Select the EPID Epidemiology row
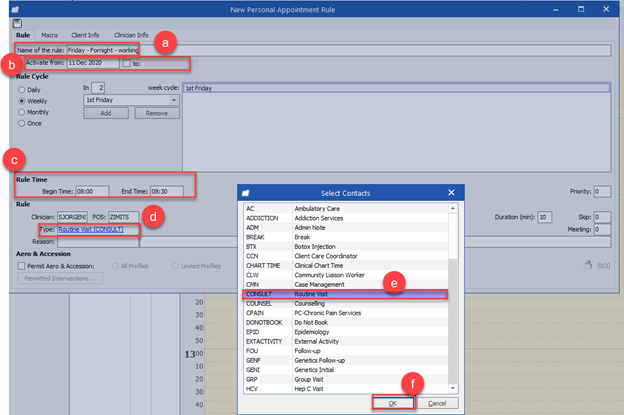Viewport: 624px width, 415px height. click(x=345, y=332)
